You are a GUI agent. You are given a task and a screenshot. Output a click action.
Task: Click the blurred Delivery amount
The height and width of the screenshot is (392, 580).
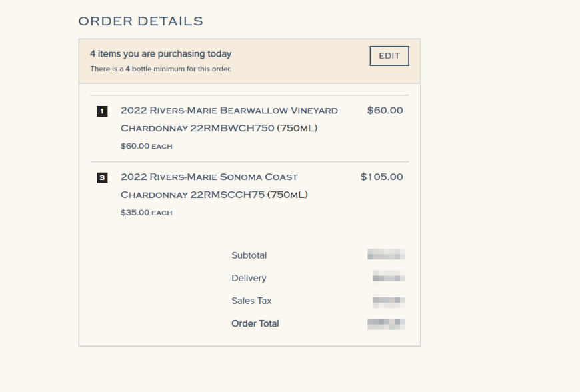[x=389, y=277]
